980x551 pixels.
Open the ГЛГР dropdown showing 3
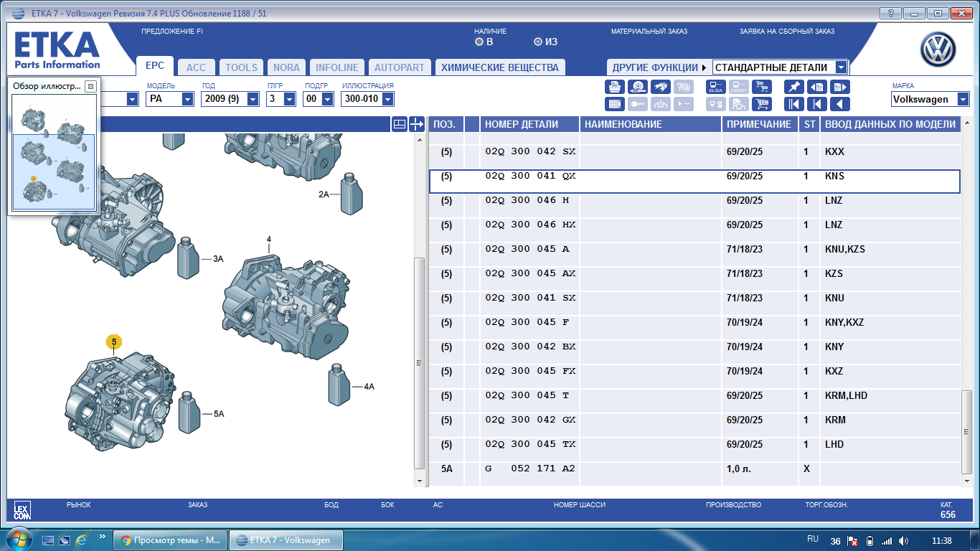(x=281, y=99)
